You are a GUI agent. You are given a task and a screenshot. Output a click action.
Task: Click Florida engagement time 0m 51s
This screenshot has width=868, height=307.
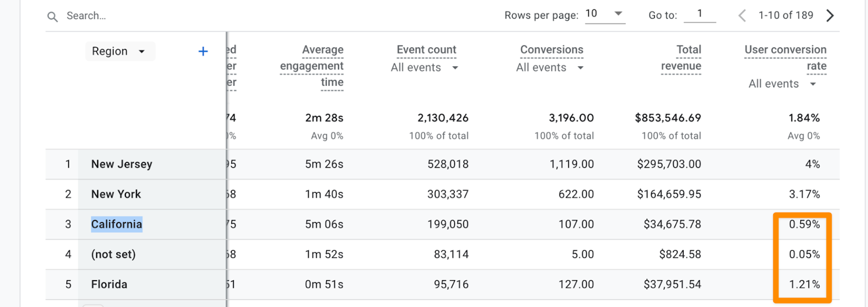[x=324, y=284]
